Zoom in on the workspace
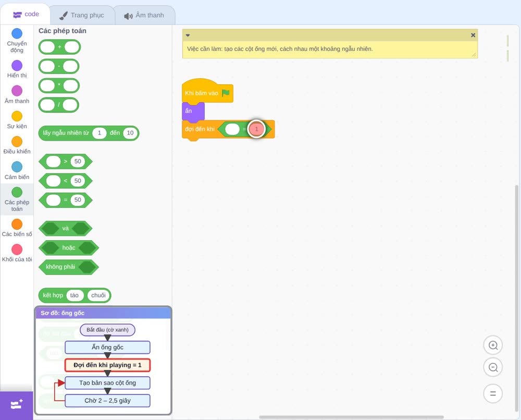Viewport: 521px width, 420px height. pos(493,345)
